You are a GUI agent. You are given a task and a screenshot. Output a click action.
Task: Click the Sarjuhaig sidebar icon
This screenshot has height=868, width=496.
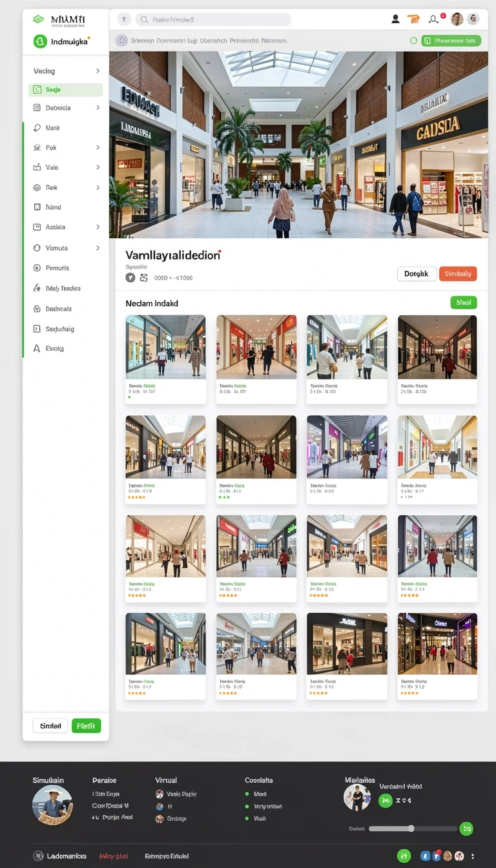point(37,329)
